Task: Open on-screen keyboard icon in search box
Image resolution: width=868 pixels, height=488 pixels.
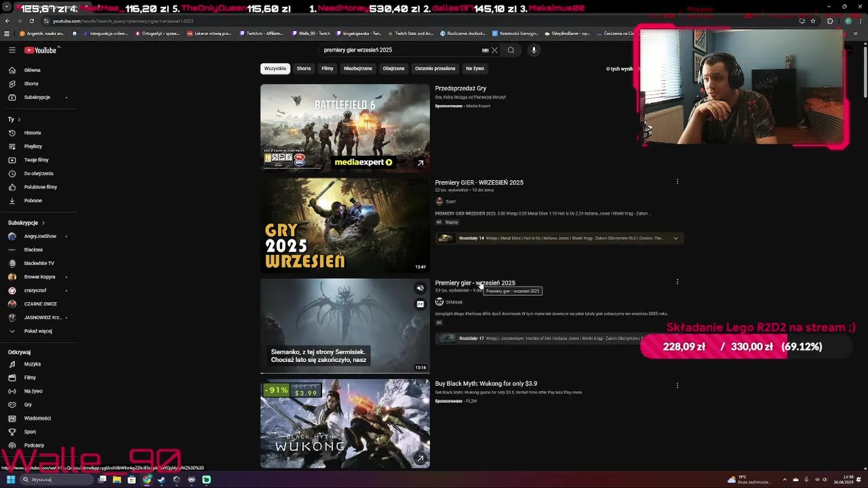Action: (x=485, y=50)
